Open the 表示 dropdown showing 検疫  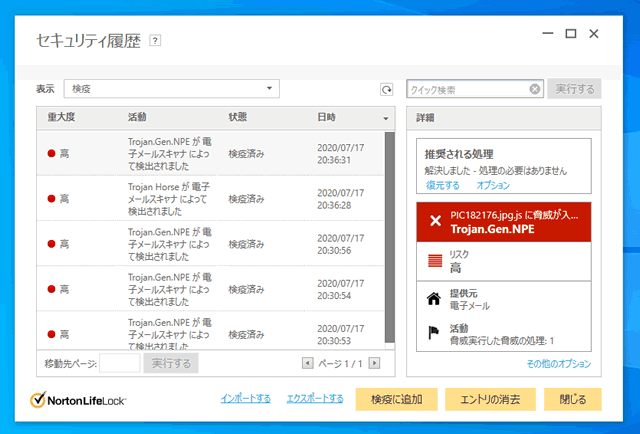pyautogui.click(x=171, y=89)
